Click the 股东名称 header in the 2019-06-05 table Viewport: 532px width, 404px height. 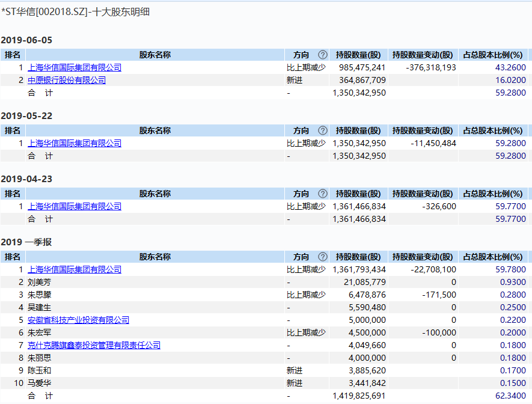[154, 55]
